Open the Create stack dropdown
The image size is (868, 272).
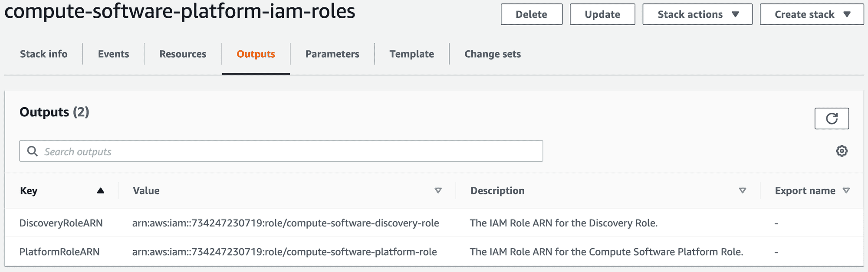point(812,14)
